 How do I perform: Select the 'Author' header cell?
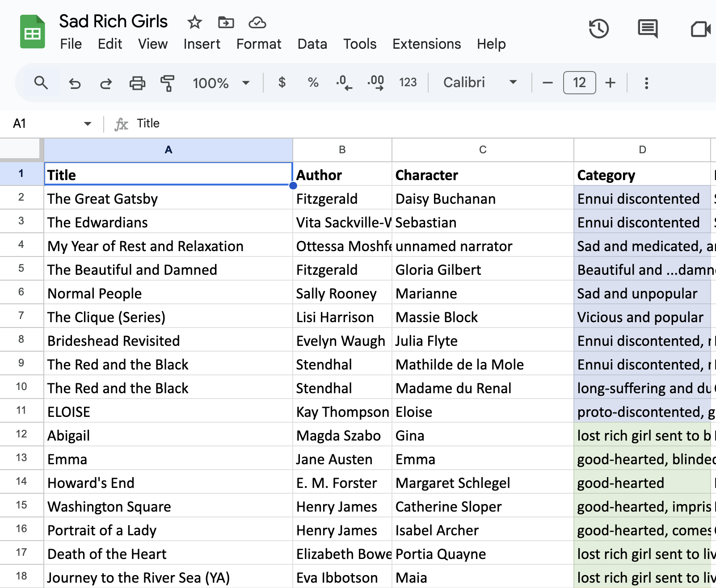pos(342,174)
